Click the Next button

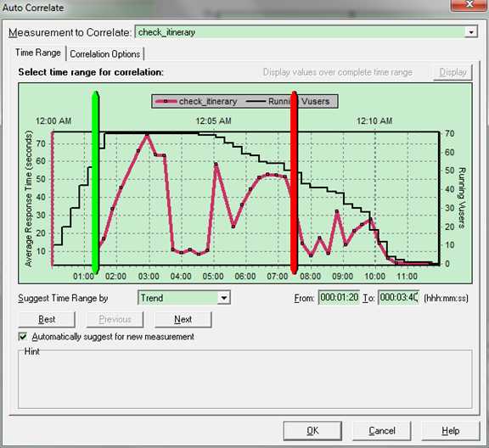183,319
